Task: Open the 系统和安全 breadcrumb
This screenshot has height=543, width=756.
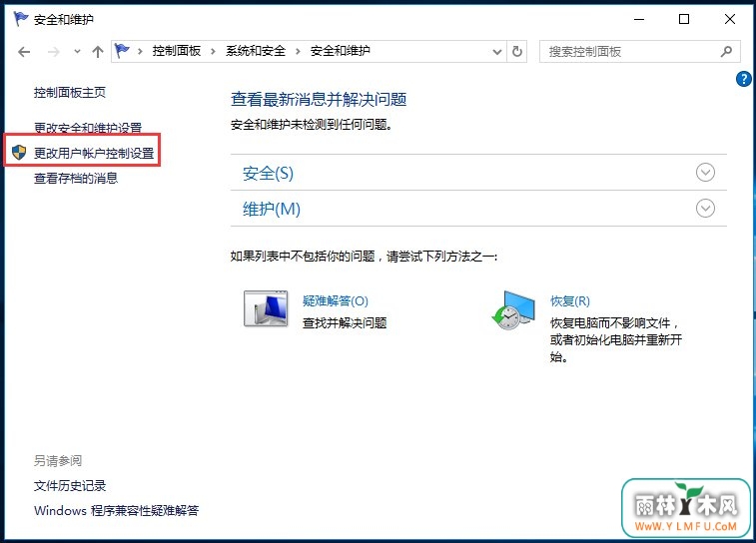Action: coord(256,51)
